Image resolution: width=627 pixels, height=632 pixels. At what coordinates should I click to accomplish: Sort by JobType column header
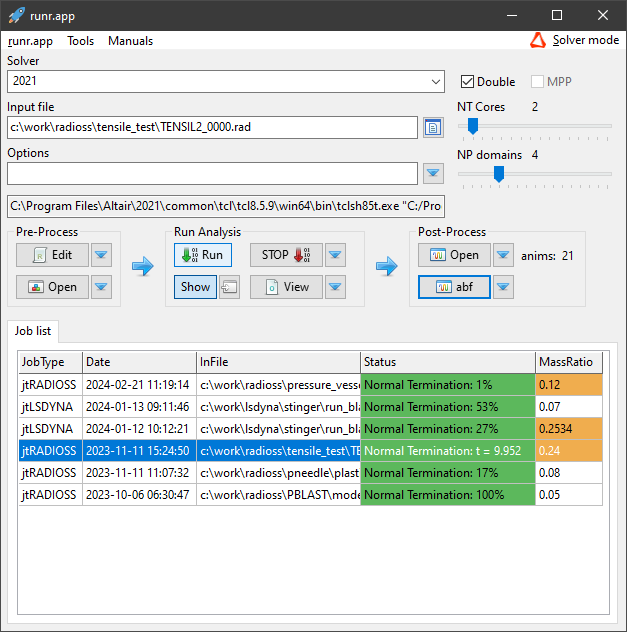50,362
